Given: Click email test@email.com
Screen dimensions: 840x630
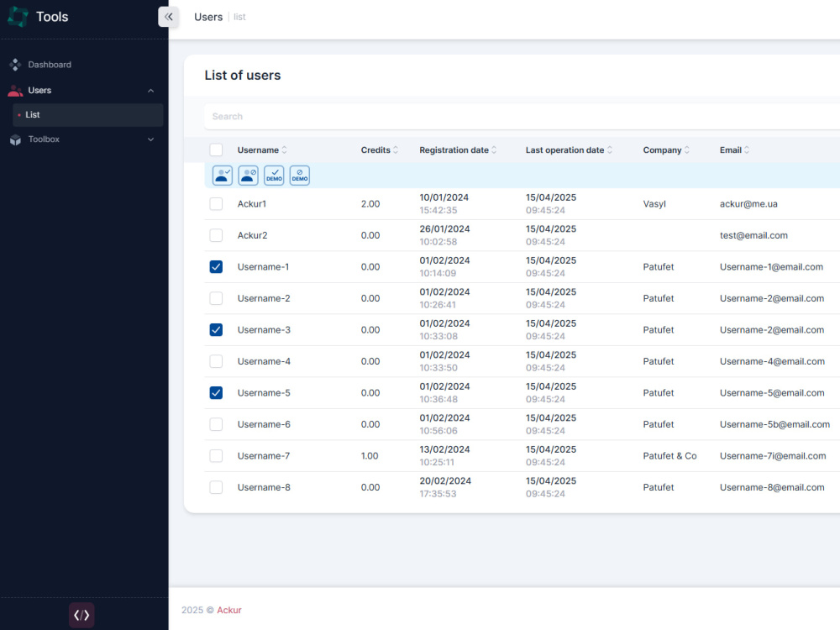Looking at the screenshot, I should coord(753,235).
